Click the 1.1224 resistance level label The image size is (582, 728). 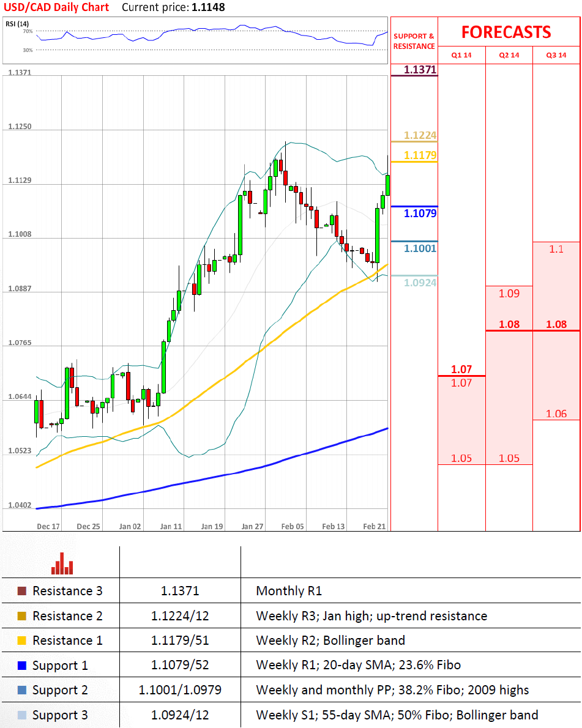(420, 136)
